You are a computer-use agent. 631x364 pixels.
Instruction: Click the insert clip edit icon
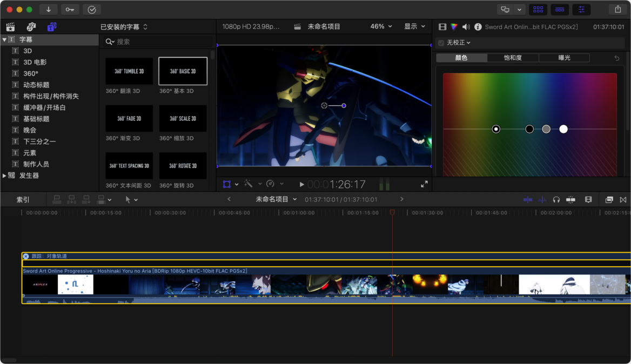(72, 199)
